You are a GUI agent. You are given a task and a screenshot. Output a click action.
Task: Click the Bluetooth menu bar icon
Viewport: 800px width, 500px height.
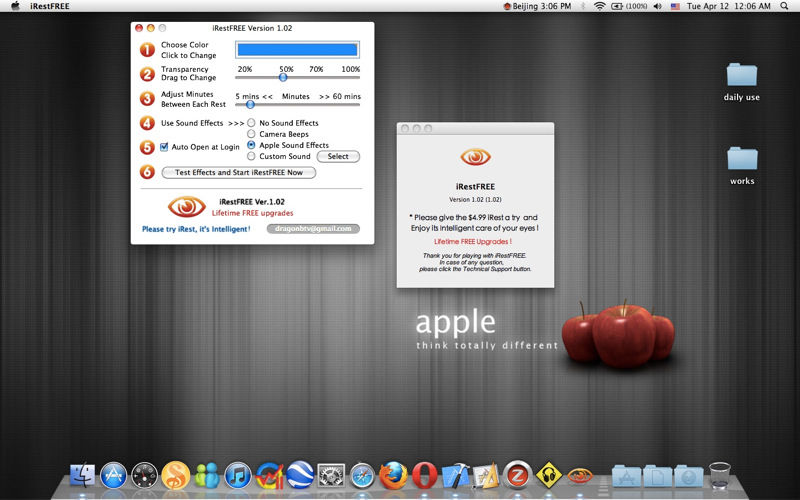pos(583,6)
